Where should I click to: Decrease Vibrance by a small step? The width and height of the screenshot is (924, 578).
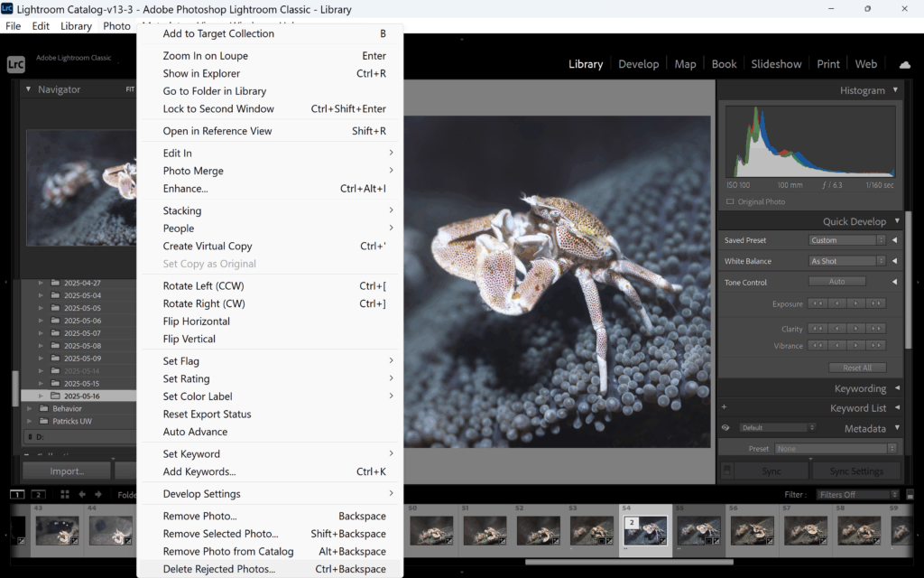click(x=837, y=345)
